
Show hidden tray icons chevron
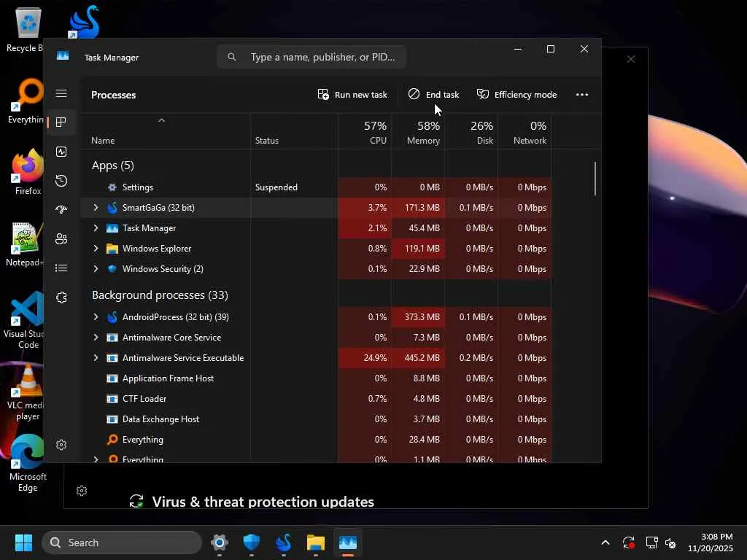(x=605, y=542)
